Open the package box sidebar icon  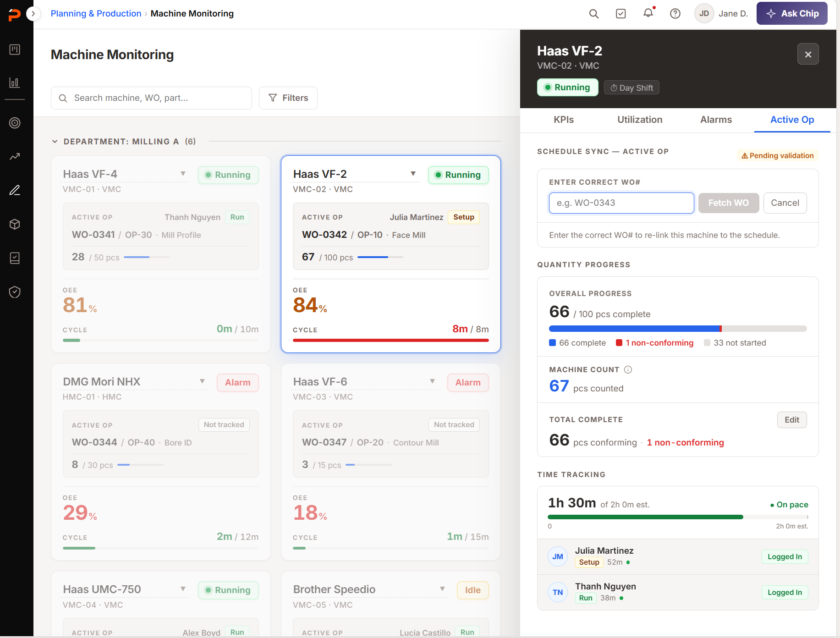point(15,224)
